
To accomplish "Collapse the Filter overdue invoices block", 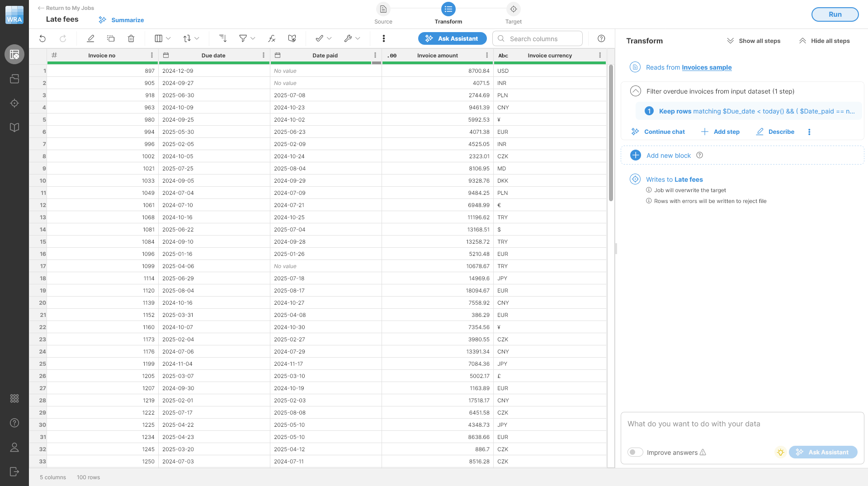I will point(635,91).
